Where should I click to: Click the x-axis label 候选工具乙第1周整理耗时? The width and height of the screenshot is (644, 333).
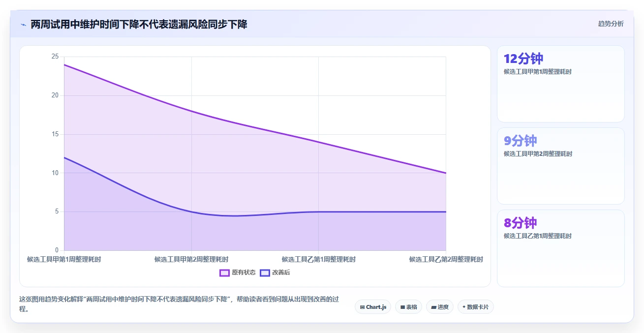point(318,259)
